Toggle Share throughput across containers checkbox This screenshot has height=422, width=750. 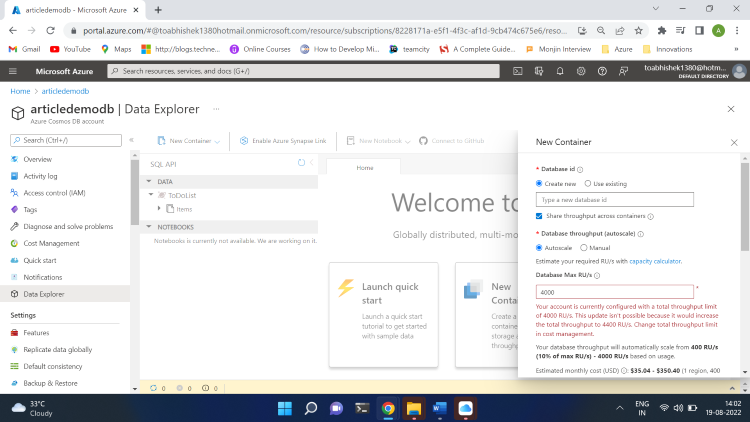click(x=539, y=216)
